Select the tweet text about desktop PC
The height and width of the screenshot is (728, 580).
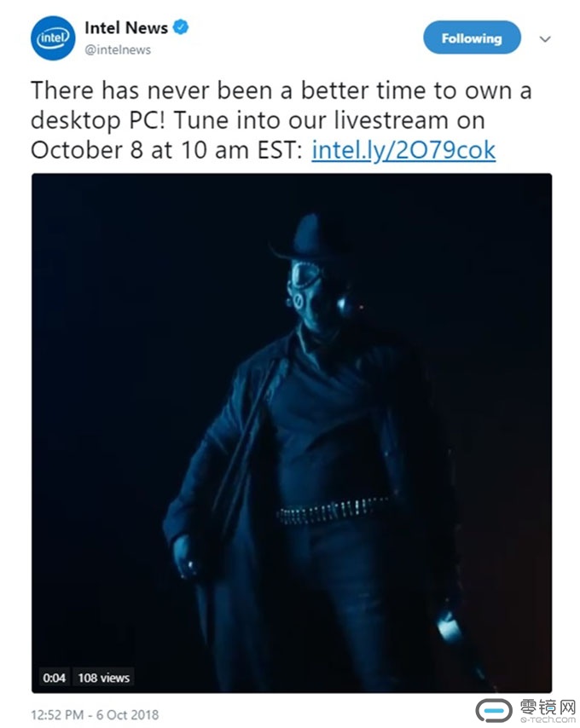(281, 120)
